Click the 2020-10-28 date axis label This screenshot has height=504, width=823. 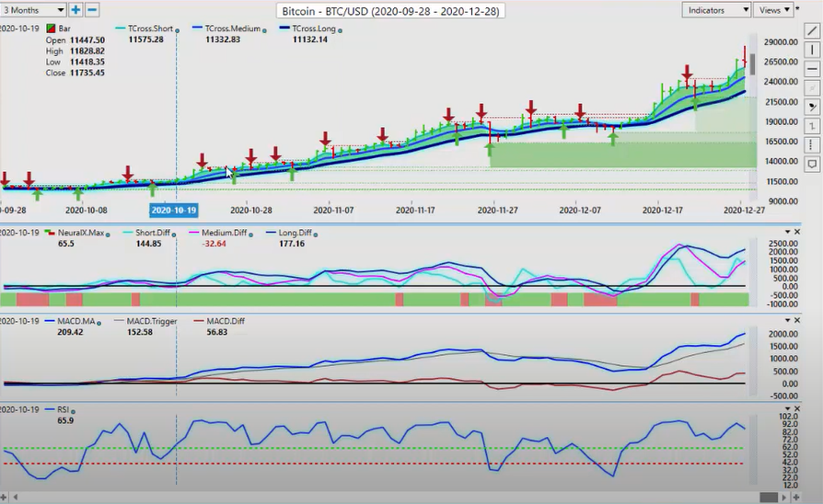click(251, 211)
